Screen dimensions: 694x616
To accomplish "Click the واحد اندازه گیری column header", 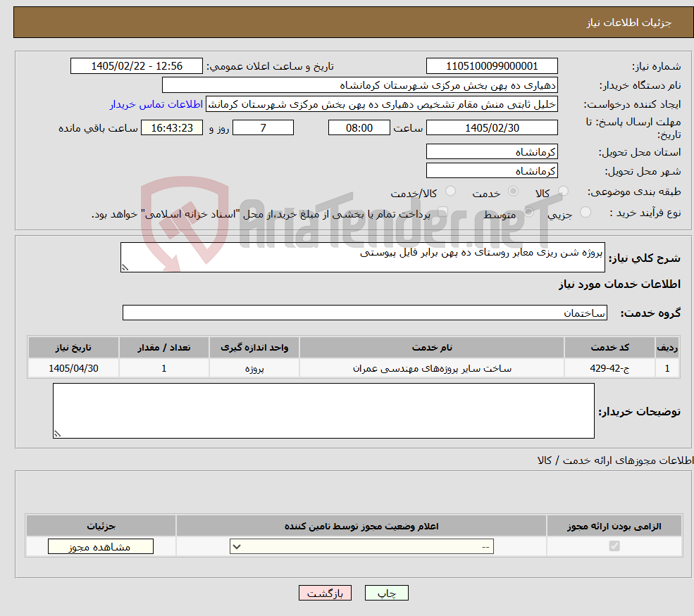I will pos(254,348).
